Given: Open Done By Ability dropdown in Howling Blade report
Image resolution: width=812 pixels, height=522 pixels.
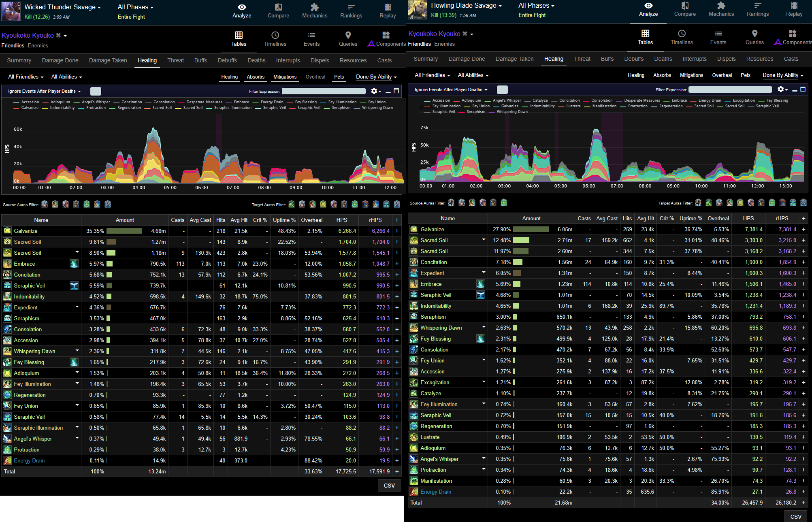Looking at the screenshot, I should coord(783,75).
